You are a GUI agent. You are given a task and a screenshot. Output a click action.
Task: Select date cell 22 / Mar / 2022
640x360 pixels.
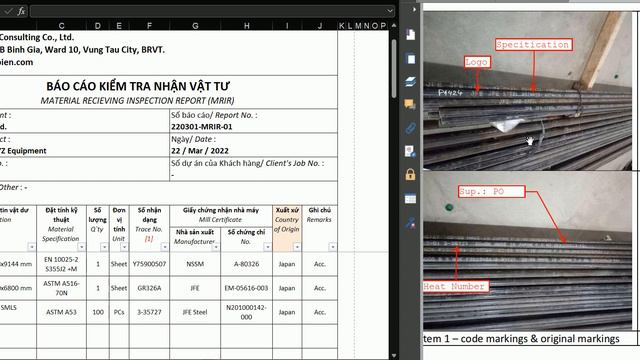pos(200,151)
